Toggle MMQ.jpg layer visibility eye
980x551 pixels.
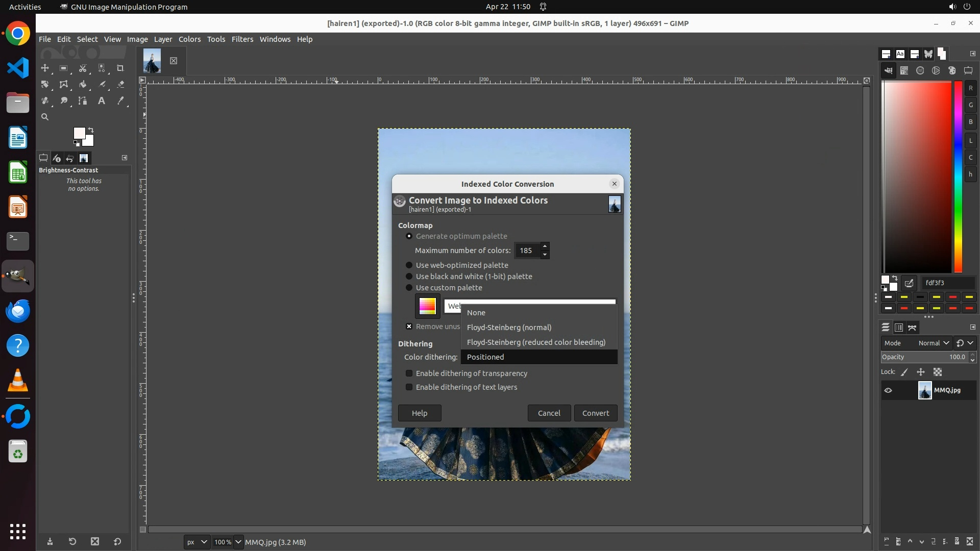click(888, 390)
